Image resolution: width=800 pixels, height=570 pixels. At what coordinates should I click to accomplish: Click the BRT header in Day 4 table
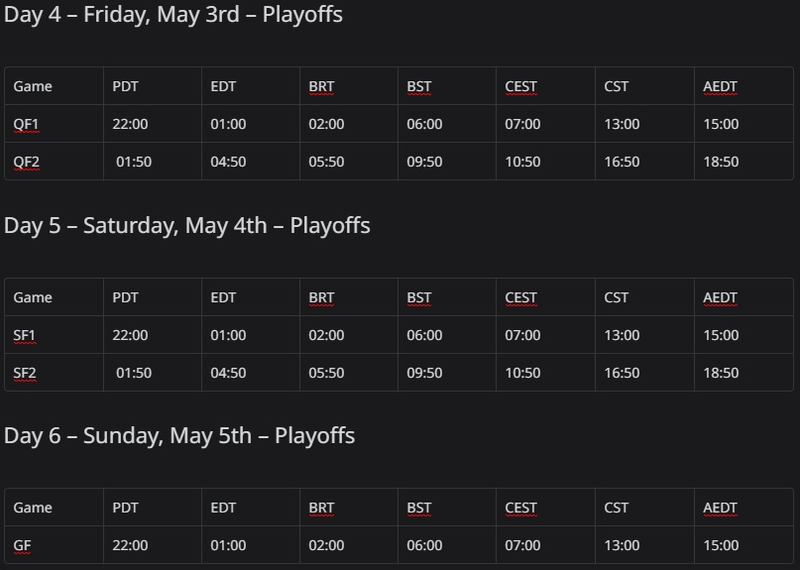321,86
